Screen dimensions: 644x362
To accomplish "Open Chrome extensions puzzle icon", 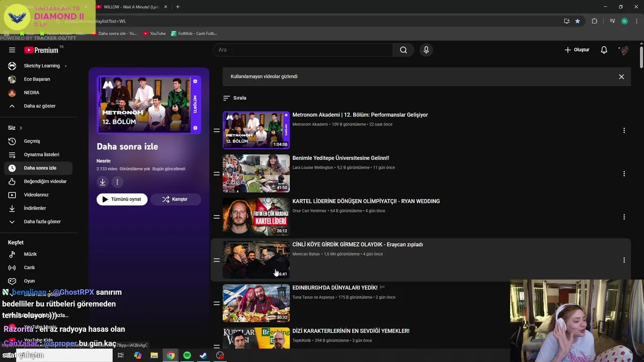I will [595, 21].
